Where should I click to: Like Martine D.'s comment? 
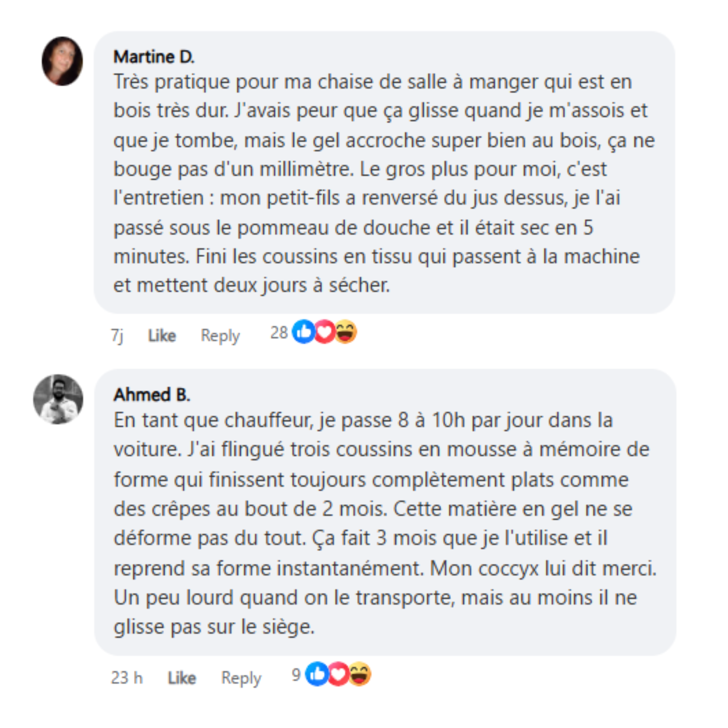pyautogui.click(x=162, y=335)
